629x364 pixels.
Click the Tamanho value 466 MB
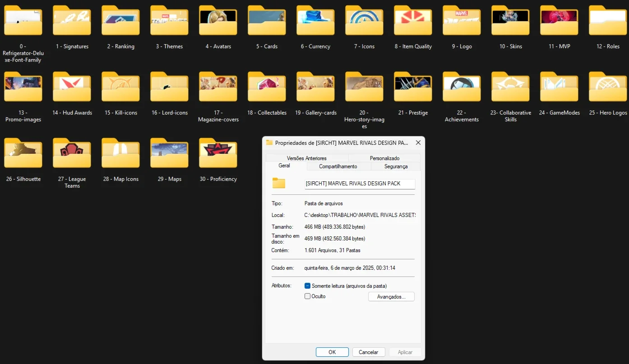pos(335,227)
